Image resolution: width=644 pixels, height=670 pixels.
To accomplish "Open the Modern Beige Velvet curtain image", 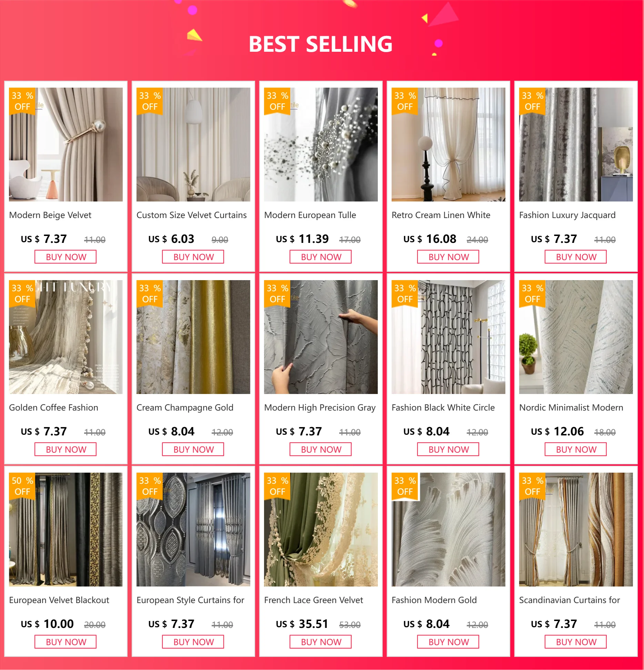I will [x=66, y=144].
